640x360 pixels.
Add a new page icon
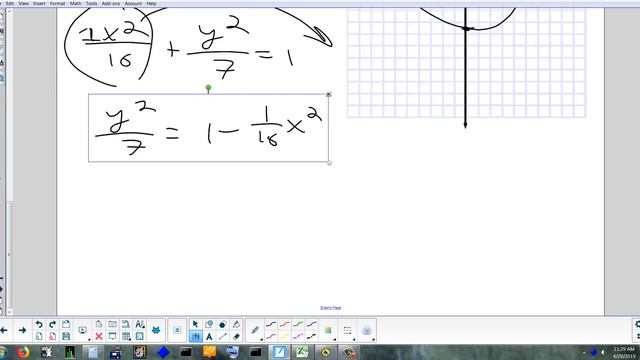tap(39, 336)
